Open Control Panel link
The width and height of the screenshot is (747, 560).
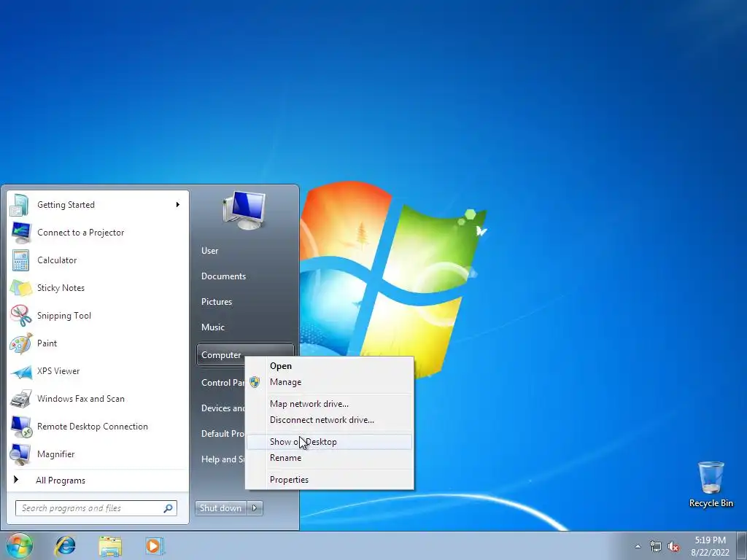[222, 382]
